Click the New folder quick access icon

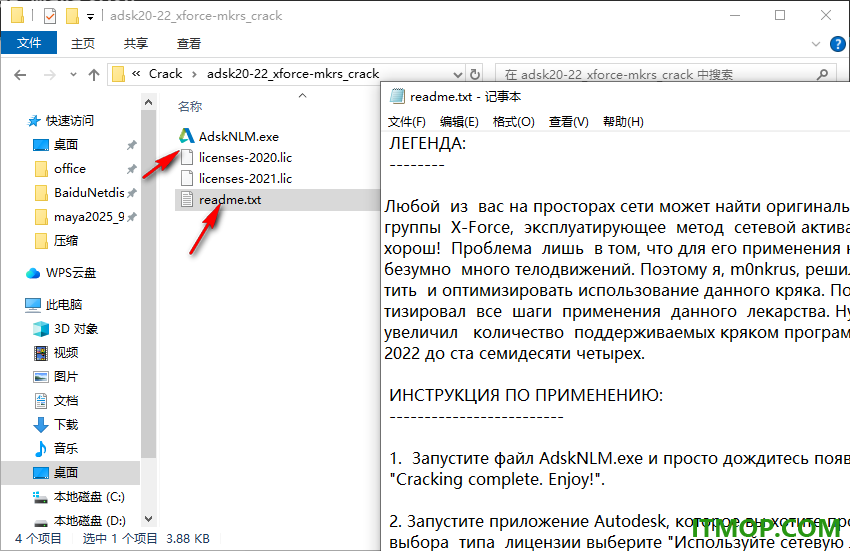[x=73, y=16]
